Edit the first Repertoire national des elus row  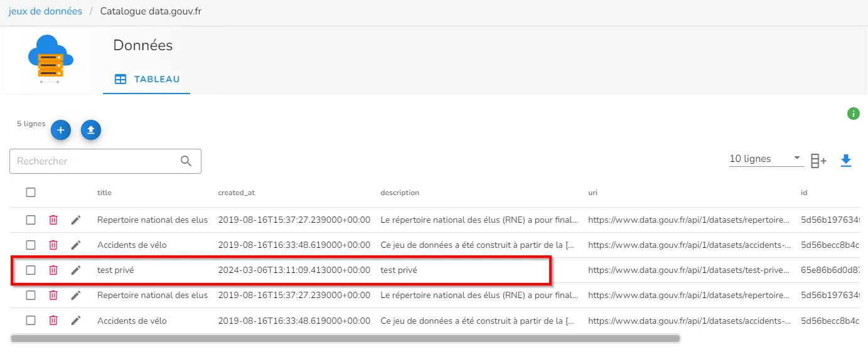[76, 220]
